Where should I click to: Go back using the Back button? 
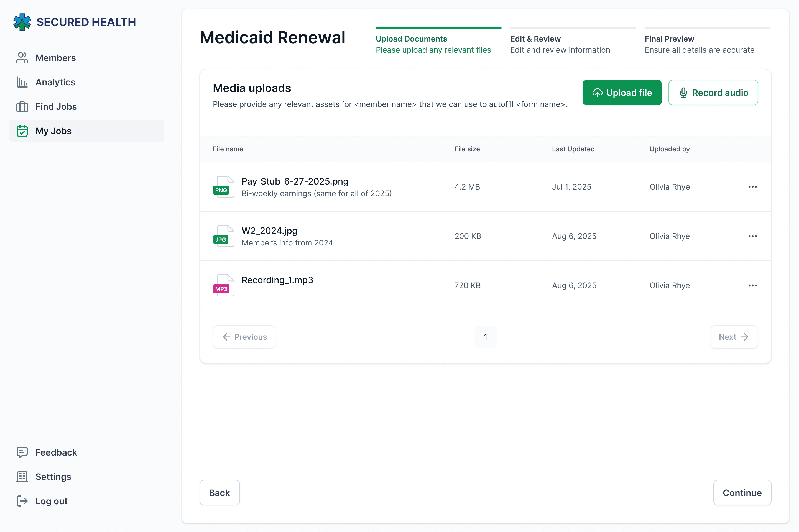[x=219, y=493]
